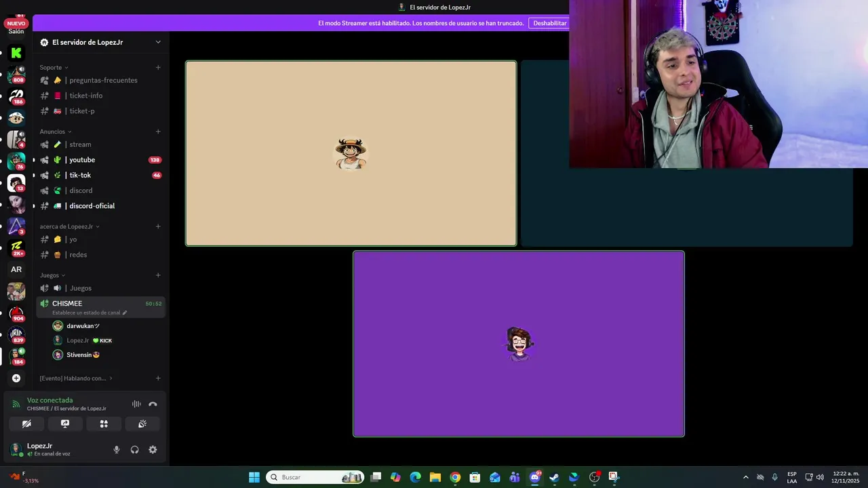Image resolution: width=868 pixels, height=488 pixels.
Task: Create channel in [Evento] category
Action: [158, 378]
